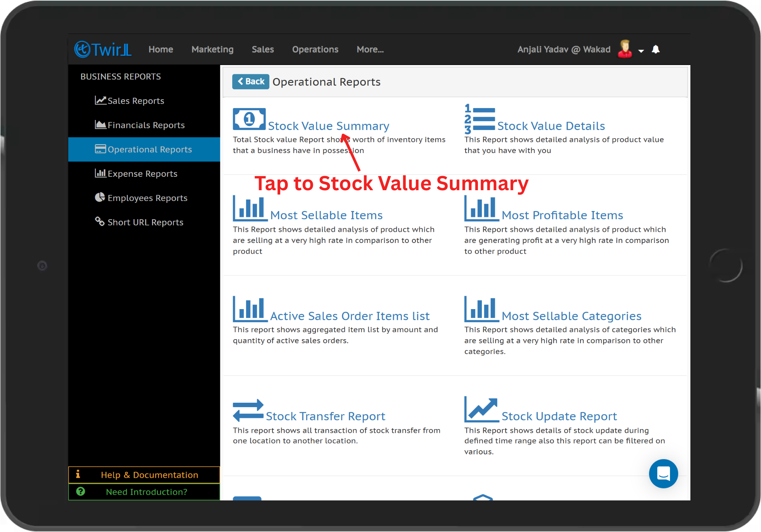761x532 pixels.
Task: Expand the user account dropdown arrow
Action: [x=641, y=51]
